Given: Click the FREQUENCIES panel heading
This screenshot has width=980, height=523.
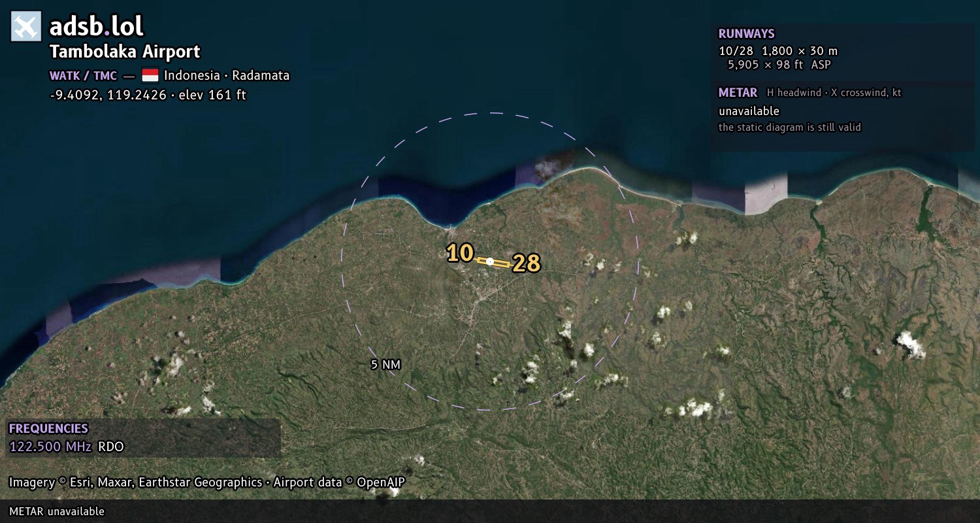Looking at the screenshot, I should (x=48, y=429).
